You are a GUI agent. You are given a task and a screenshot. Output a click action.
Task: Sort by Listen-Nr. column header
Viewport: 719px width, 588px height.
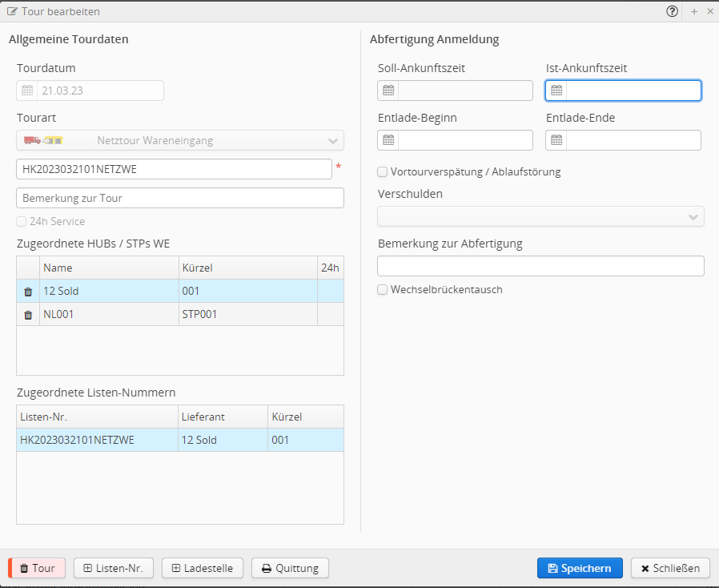pyautogui.click(x=97, y=417)
